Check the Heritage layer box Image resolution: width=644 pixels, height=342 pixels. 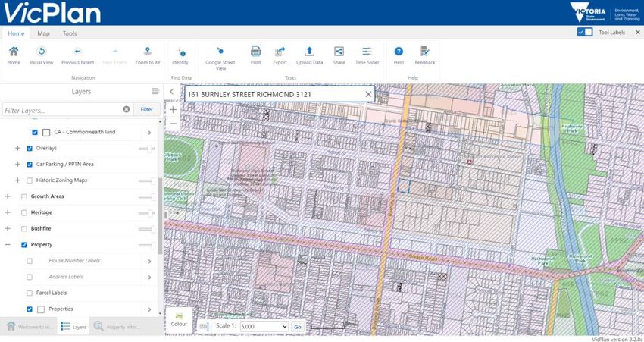click(x=23, y=212)
